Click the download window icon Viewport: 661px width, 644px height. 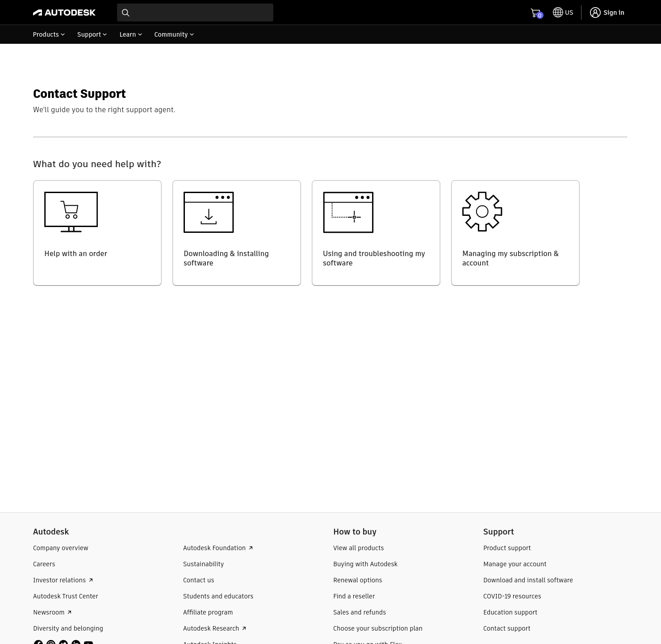point(209,212)
